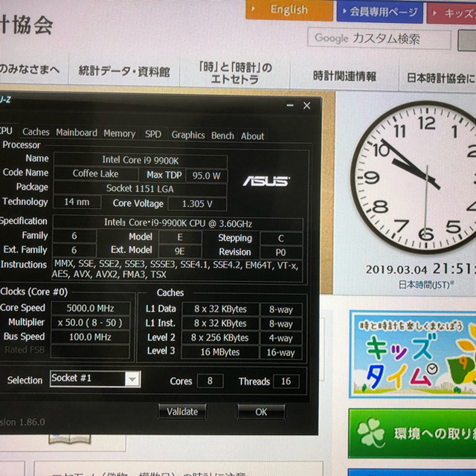Open the 統計データ・資料館 menu item
This screenshot has width=476, height=476.
pos(124,71)
